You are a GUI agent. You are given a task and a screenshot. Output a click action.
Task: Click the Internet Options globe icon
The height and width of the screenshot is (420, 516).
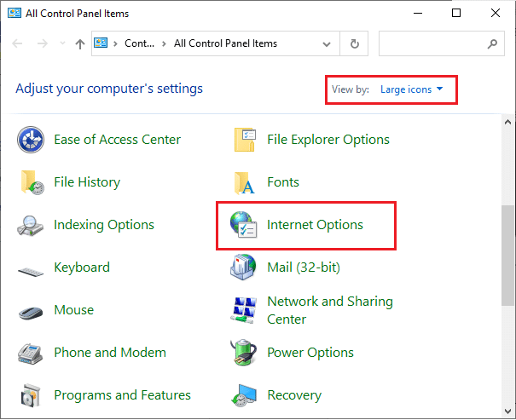tap(245, 225)
